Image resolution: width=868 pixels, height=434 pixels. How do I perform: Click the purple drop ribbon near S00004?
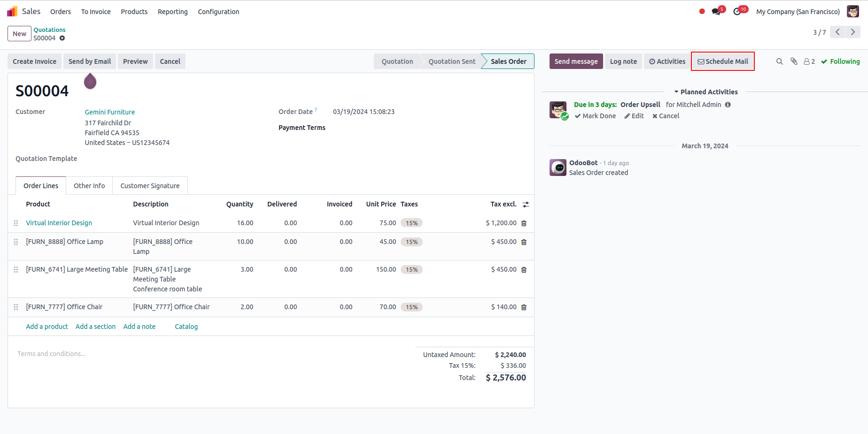(x=90, y=82)
